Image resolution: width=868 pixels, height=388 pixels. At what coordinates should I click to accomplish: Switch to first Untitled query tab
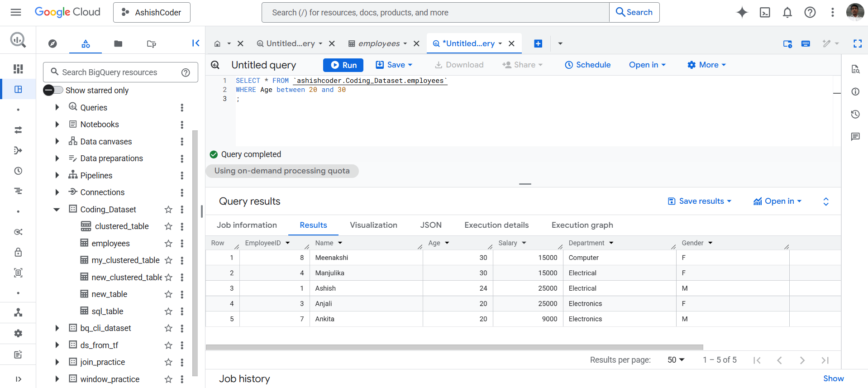290,43
